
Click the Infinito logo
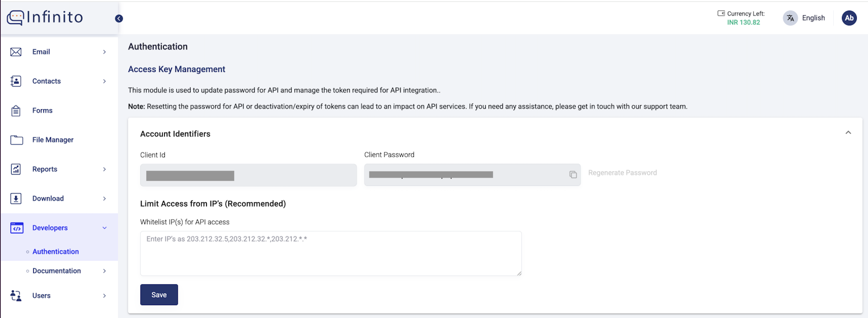pos(45,17)
